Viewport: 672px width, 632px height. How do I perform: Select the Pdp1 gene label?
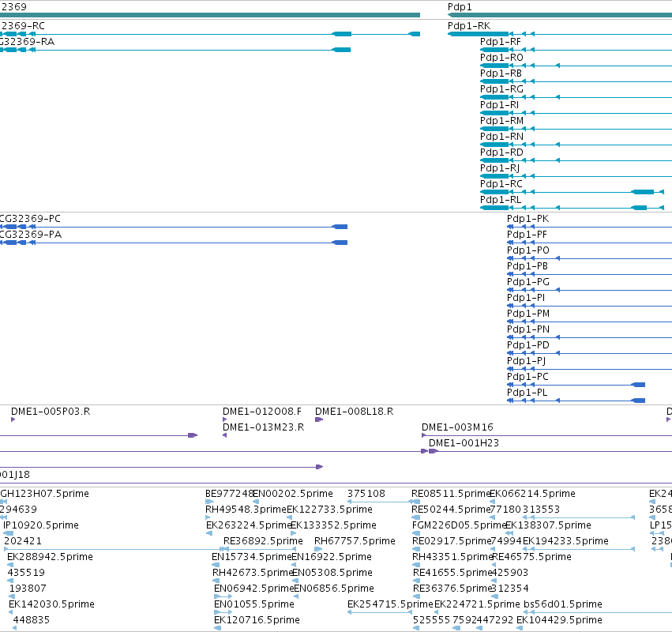(460, 7)
